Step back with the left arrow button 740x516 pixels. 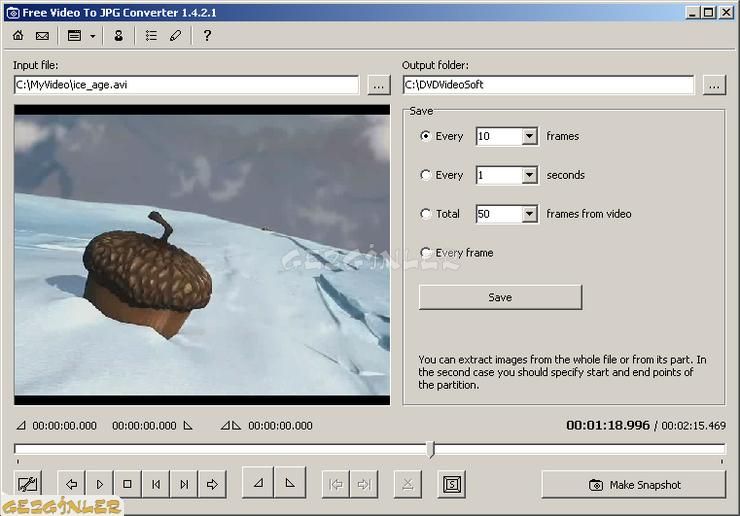(x=71, y=484)
